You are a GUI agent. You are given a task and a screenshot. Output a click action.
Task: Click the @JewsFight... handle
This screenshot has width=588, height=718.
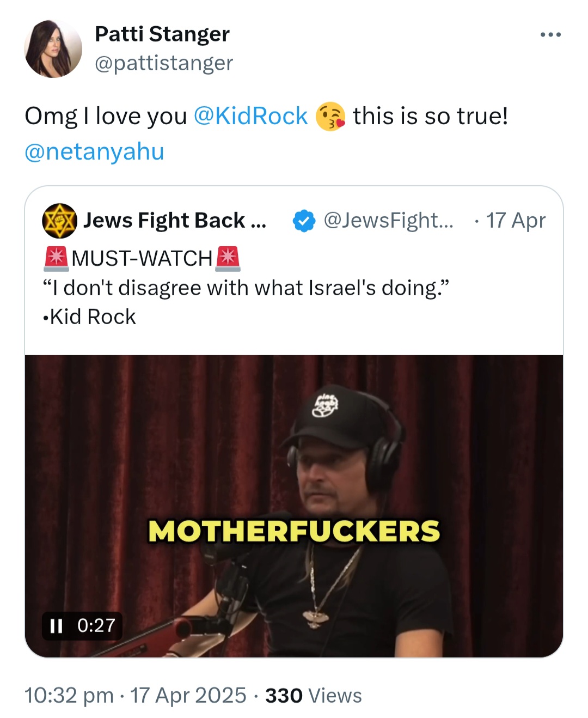click(x=388, y=221)
